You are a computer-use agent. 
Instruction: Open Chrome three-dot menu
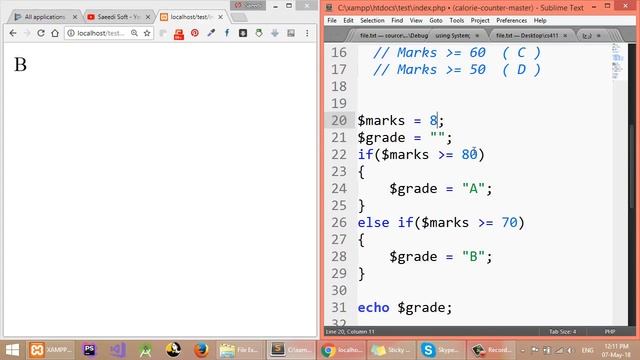pyautogui.click(x=307, y=33)
